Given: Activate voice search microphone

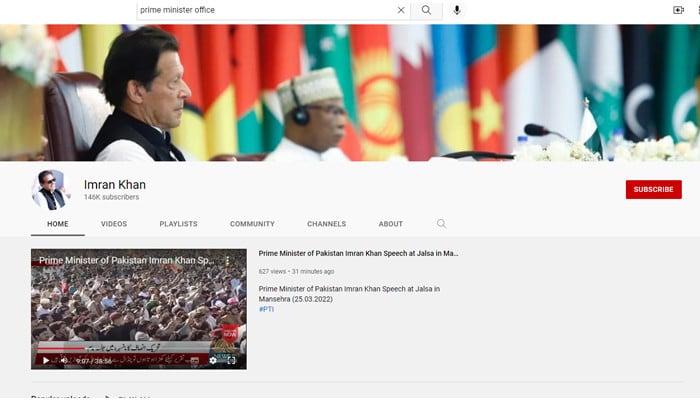Looking at the screenshot, I should [457, 10].
